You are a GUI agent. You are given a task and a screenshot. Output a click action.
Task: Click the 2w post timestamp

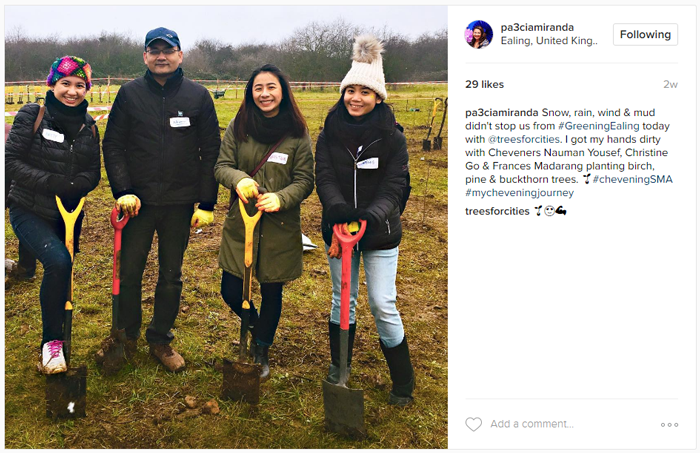[x=670, y=84]
